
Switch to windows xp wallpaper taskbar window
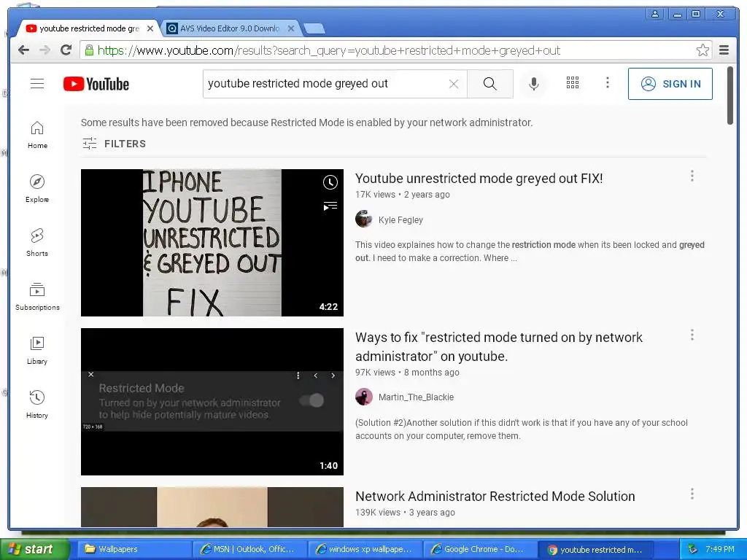(x=365, y=549)
